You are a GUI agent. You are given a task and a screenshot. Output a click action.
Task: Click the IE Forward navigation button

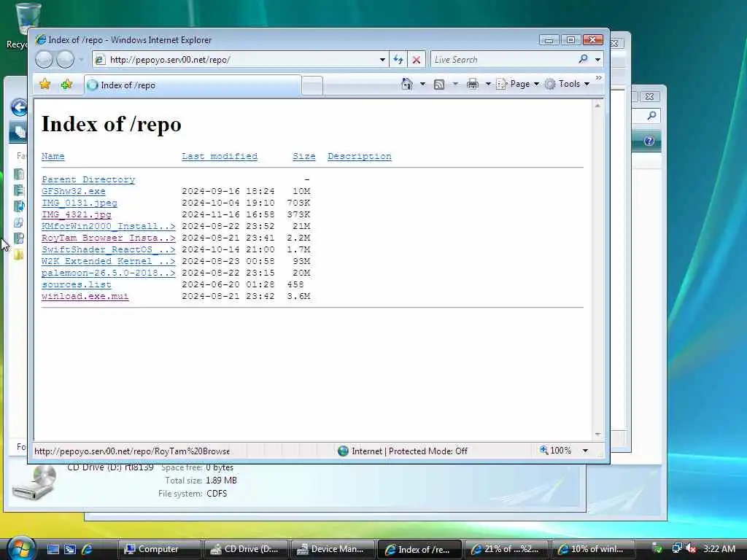(65, 60)
